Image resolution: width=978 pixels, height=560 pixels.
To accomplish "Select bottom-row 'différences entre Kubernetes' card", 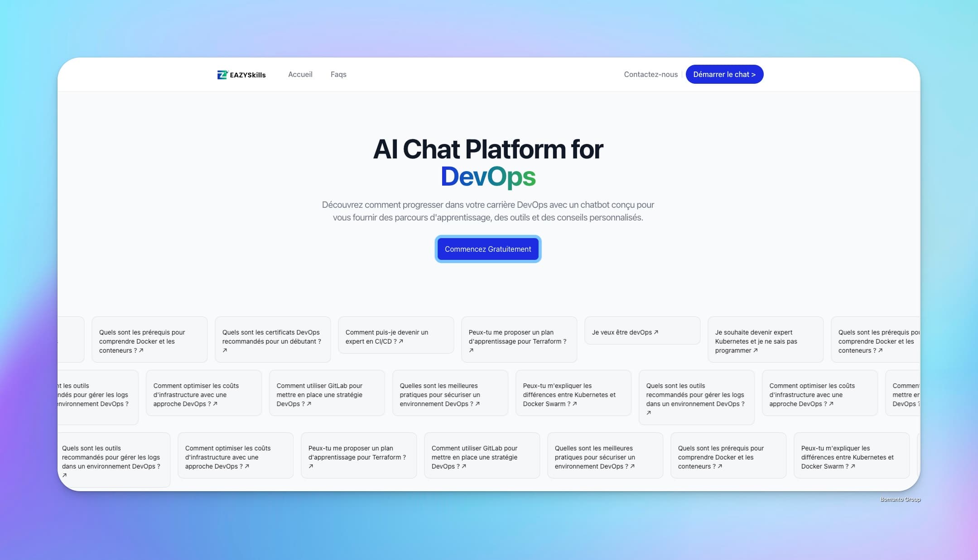I will [x=851, y=455].
